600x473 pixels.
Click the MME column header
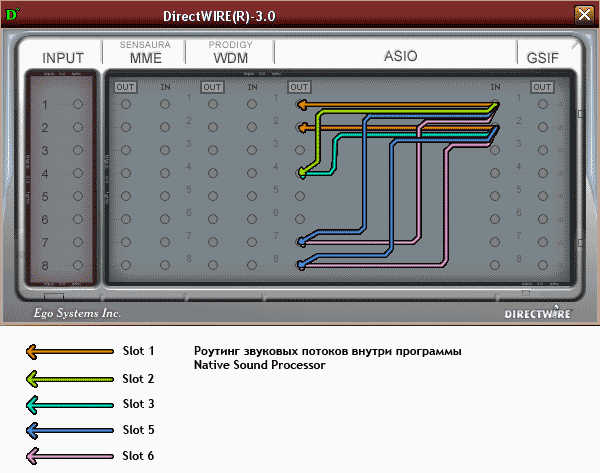(x=145, y=58)
